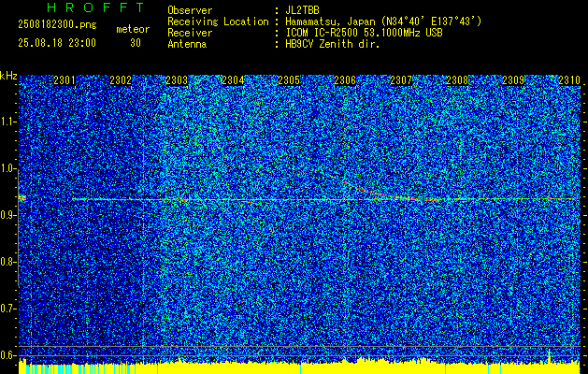Click the 2306 time marker
Viewport: 588px width, 374px height.
click(345, 80)
